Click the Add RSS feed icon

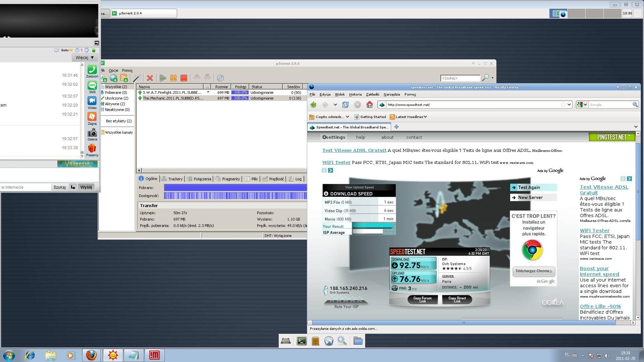tap(124, 78)
